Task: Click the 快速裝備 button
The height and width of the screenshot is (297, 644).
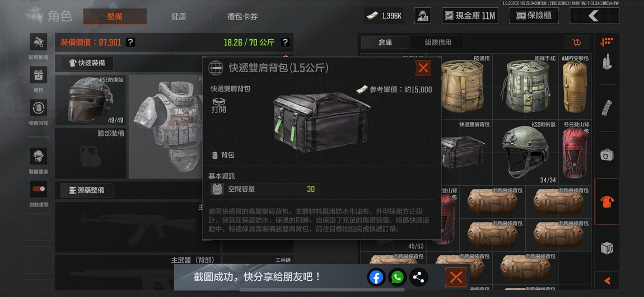Action: pos(87,63)
